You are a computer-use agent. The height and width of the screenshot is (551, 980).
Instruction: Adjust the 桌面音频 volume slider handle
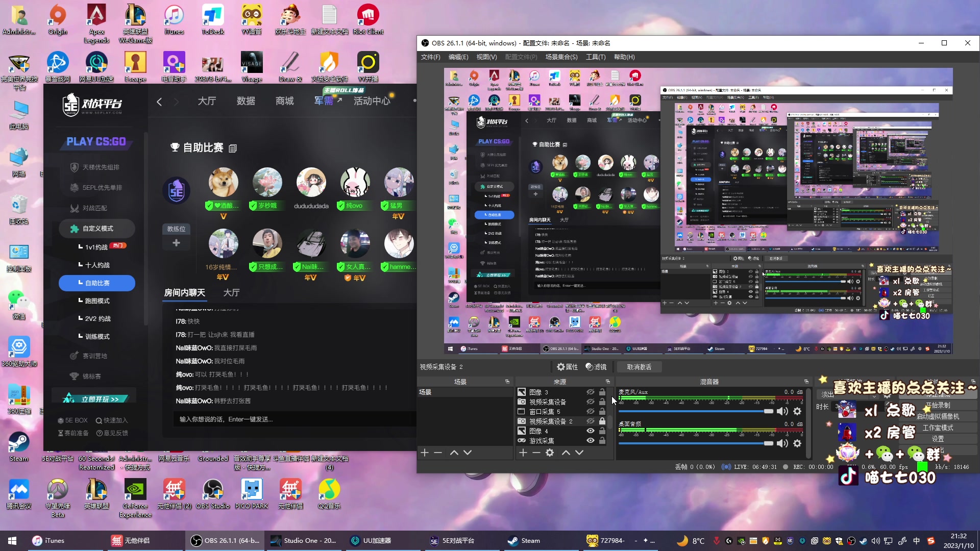pyautogui.click(x=768, y=443)
